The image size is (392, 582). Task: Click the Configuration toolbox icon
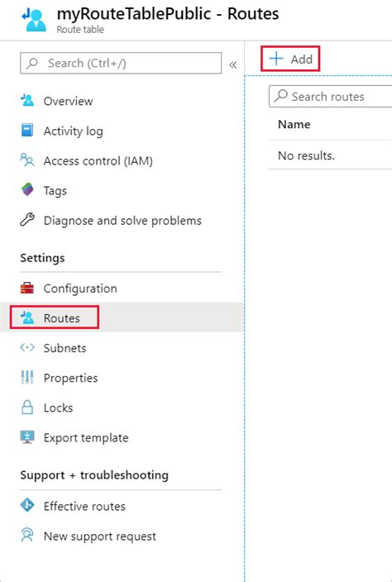(27, 288)
